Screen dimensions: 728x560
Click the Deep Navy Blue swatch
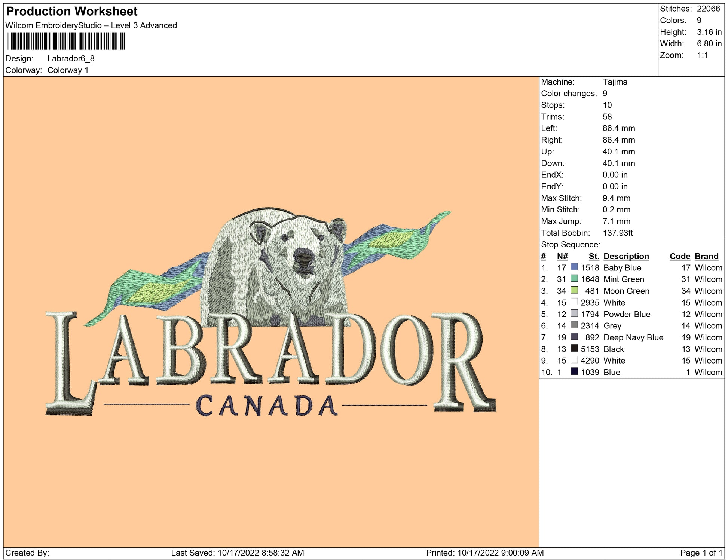574,337
